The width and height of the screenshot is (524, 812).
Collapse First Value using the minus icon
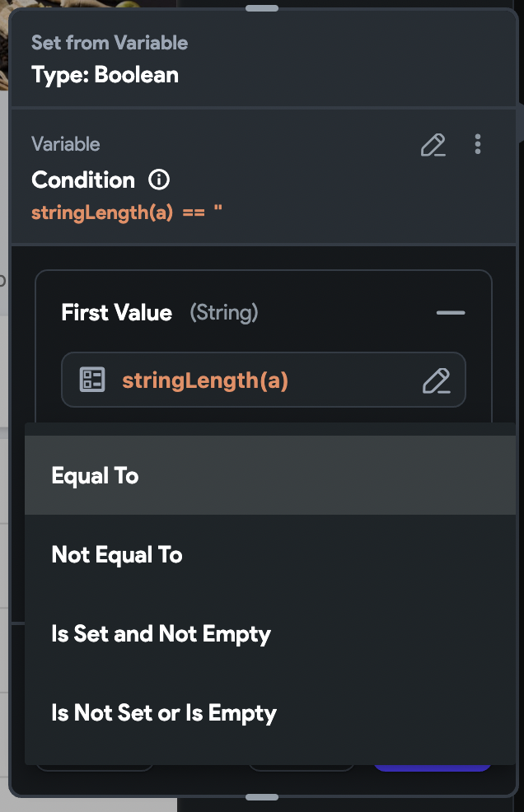click(x=450, y=313)
